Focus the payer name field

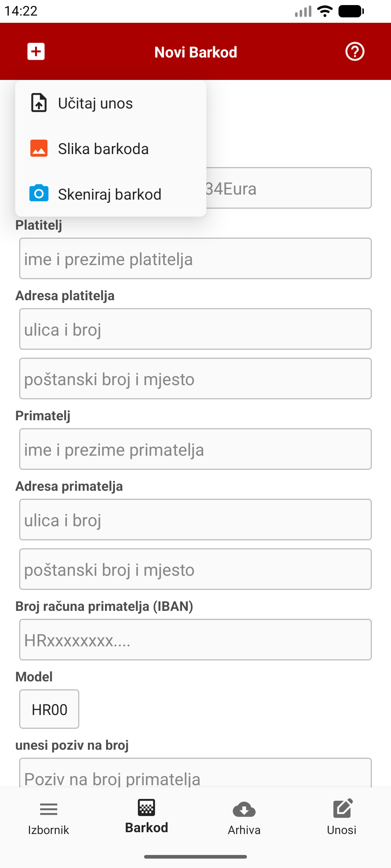coord(195,259)
